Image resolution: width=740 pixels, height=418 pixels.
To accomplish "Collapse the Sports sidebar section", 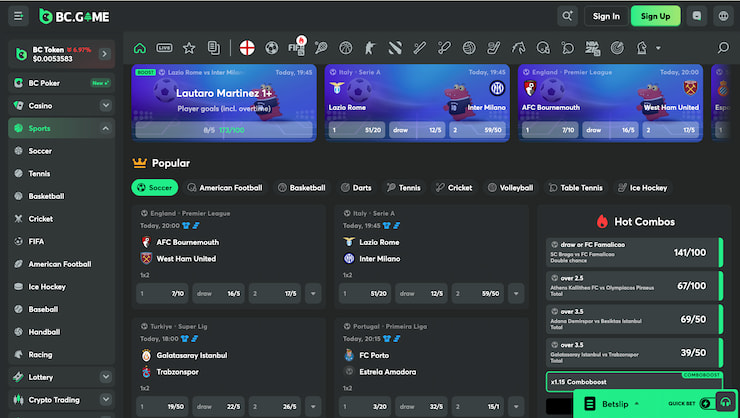I will coord(106,128).
